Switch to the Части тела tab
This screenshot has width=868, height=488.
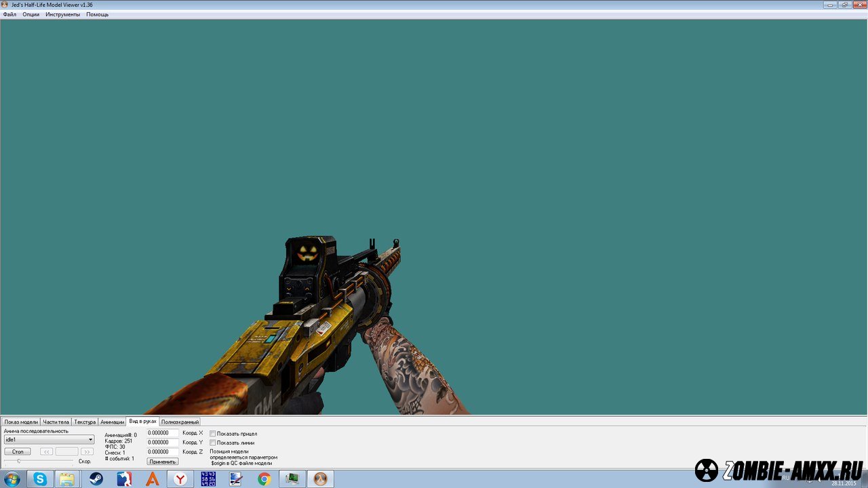56,422
